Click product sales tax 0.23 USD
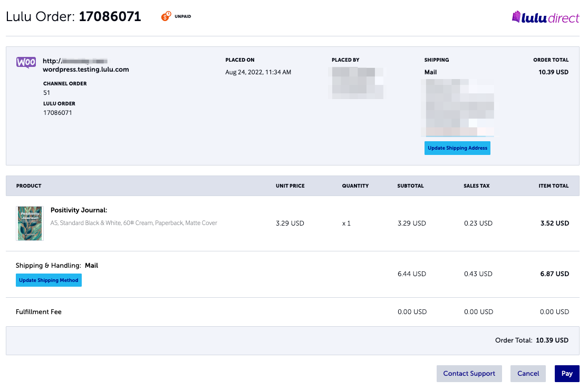This screenshot has height=390, width=588. point(478,223)
